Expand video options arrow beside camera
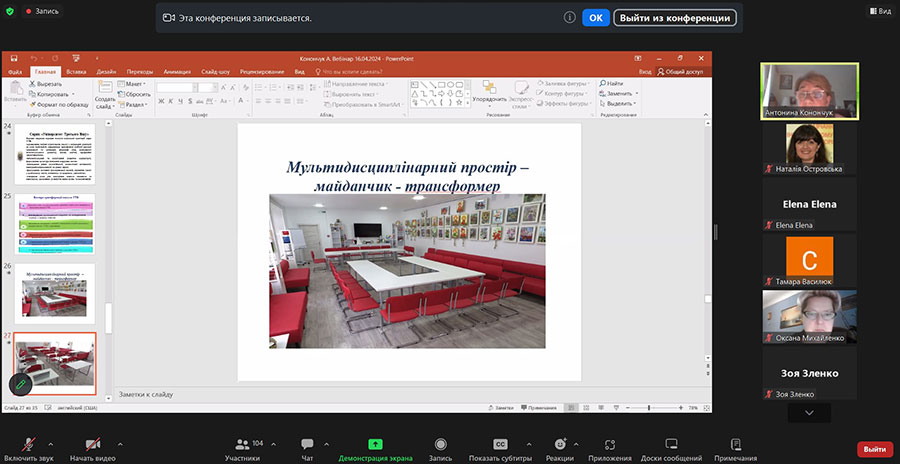The width and height of the screenshot is (900, 464). (x=120, y=443)
